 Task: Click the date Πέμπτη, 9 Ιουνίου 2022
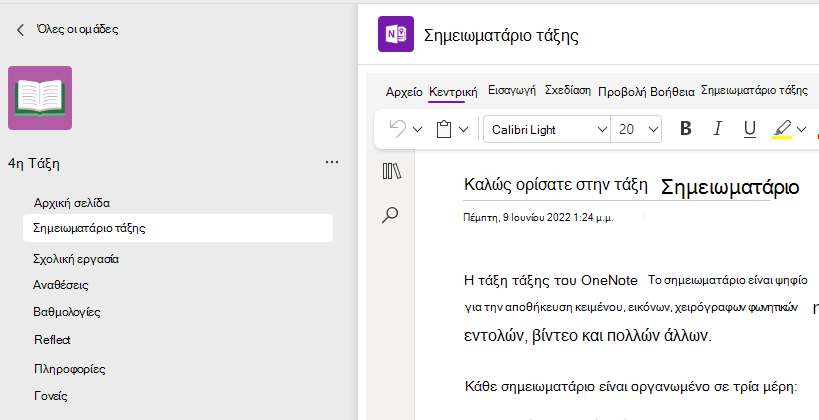[x=539, y=217]
